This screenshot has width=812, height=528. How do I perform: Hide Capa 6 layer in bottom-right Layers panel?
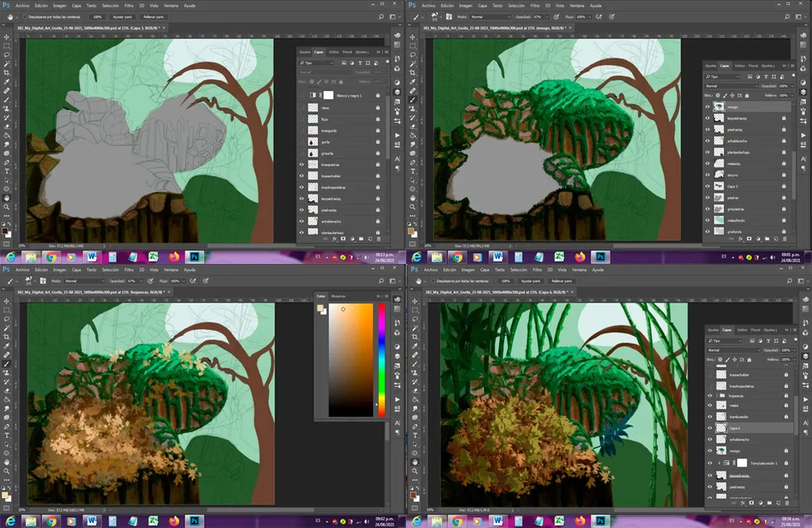coord(710,428)
